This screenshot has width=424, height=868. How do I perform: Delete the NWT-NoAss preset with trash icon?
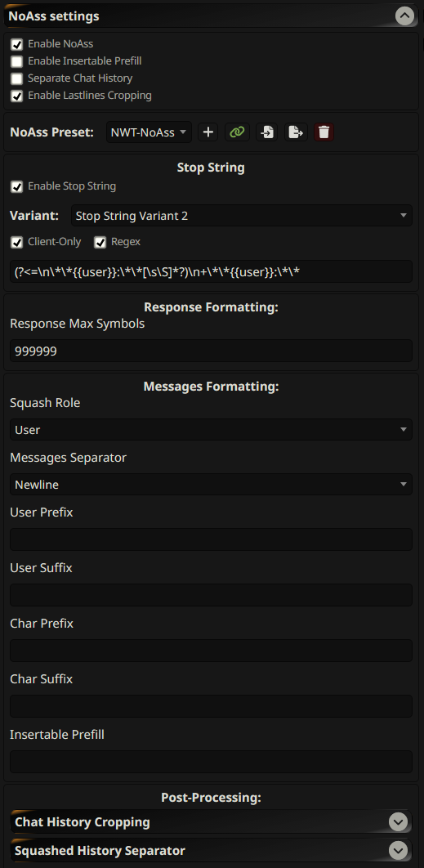point(324,132)
